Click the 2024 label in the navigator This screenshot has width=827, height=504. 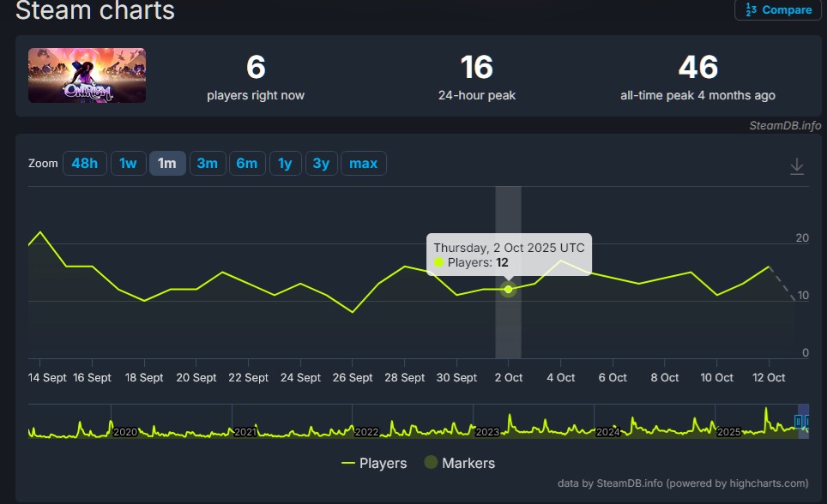(607, 432)
